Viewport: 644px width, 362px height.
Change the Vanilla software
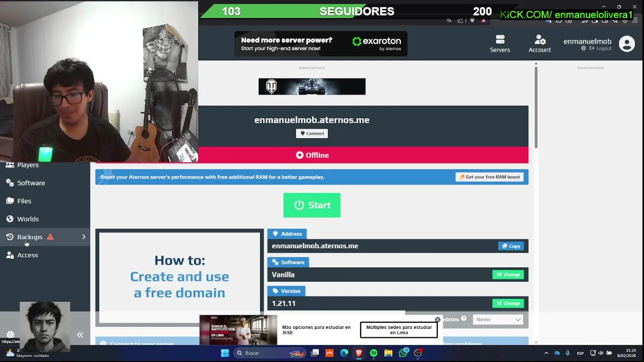(508, 275)
